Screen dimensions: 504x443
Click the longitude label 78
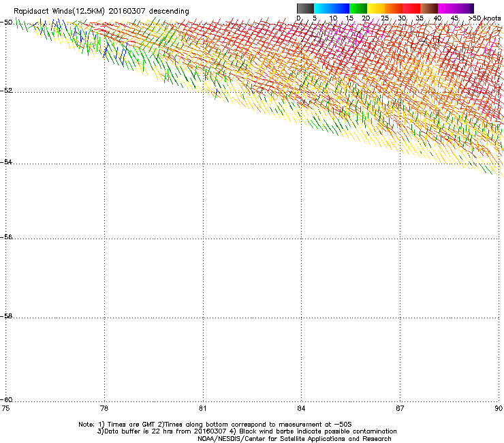pos(104,408)
